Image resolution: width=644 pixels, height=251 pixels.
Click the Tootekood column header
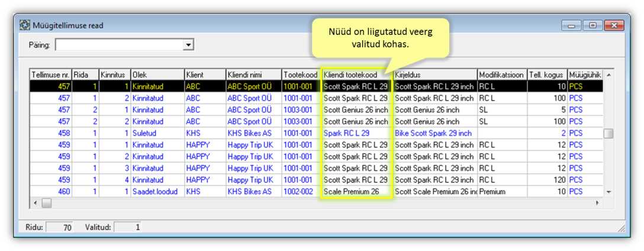[x=301, y=75]
